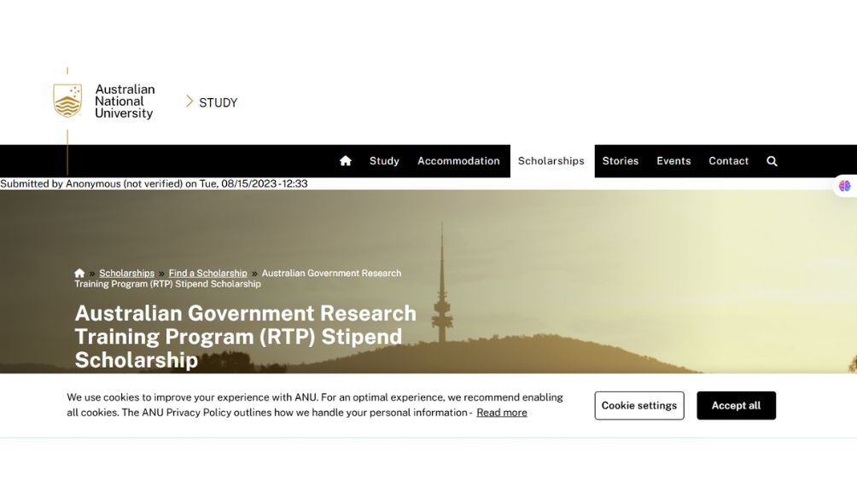This screenshot has height=504, width=857.
Task: Select the Scholarships tab
Action: point(551,161)
